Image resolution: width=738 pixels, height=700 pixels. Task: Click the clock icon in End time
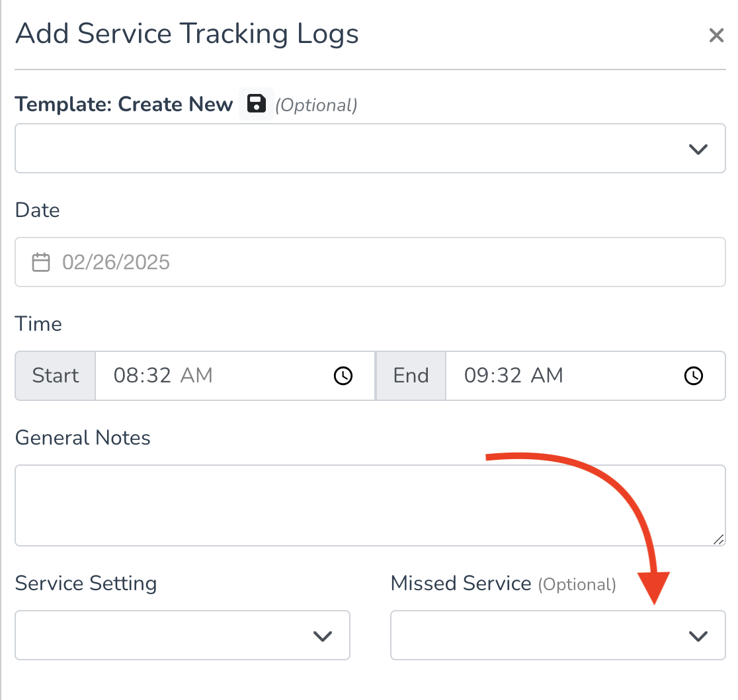[x=693, y=376]
